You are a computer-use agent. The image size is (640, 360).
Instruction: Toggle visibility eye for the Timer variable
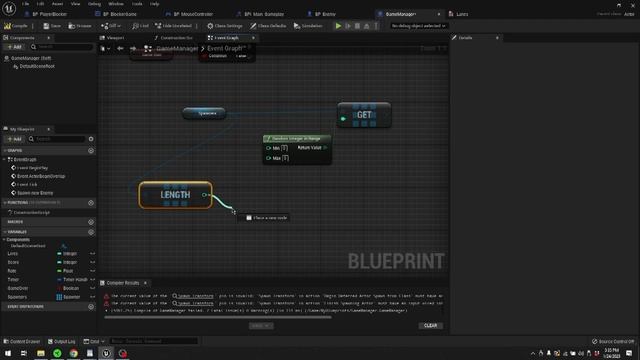coord(92,280)
